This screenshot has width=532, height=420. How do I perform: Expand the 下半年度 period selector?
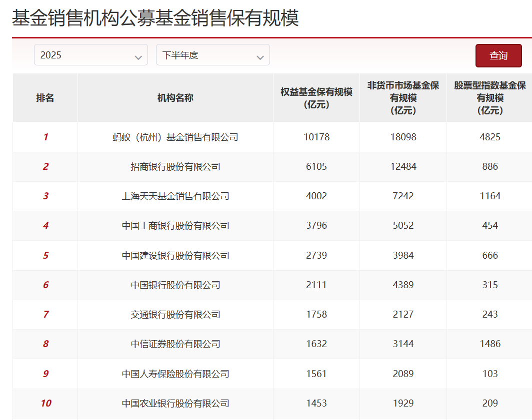click(212, 55)
